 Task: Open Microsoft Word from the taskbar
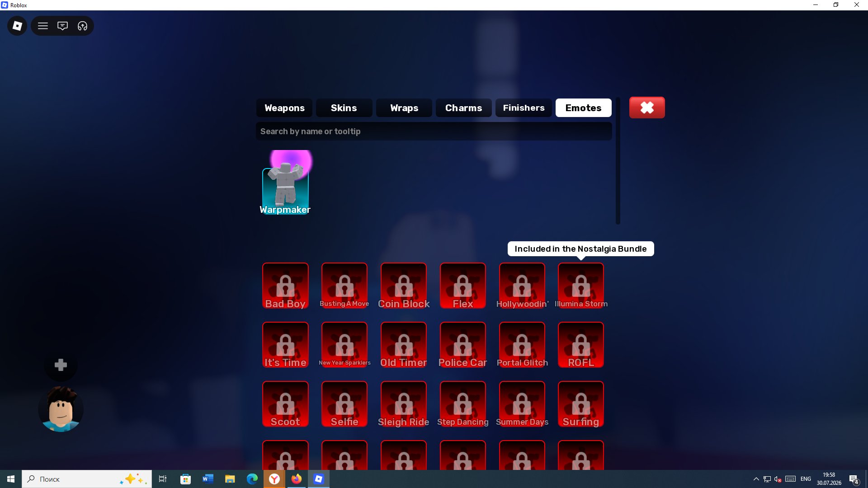[208, 479]
